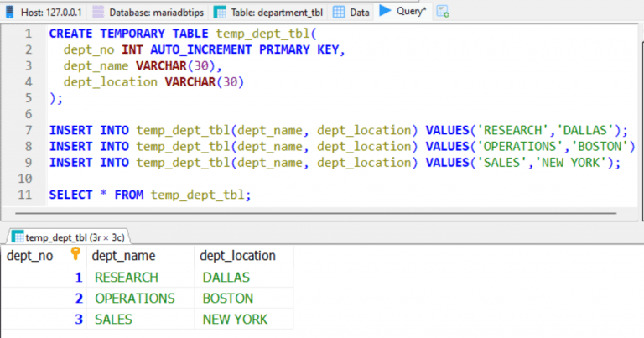Click the host server icon
This screenshot has width=644, height=338.
[x=9, y=12]
